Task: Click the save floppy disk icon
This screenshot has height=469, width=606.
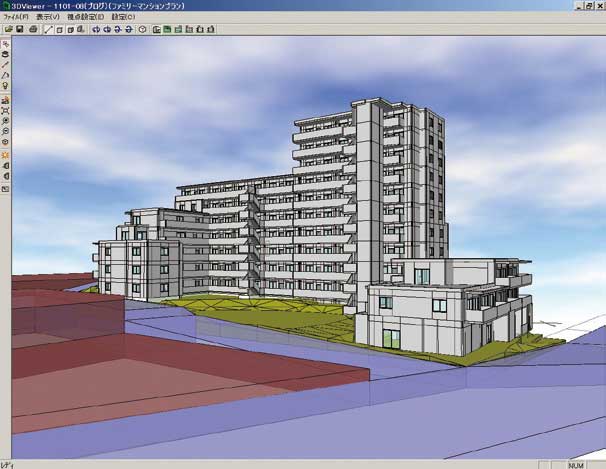Action: [20, 30]
